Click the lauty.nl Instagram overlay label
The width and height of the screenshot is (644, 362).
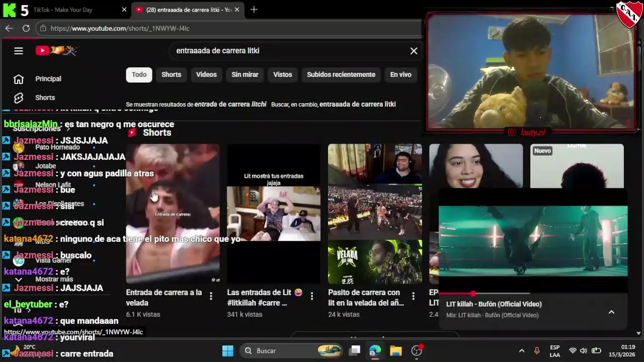coord(527,133)
